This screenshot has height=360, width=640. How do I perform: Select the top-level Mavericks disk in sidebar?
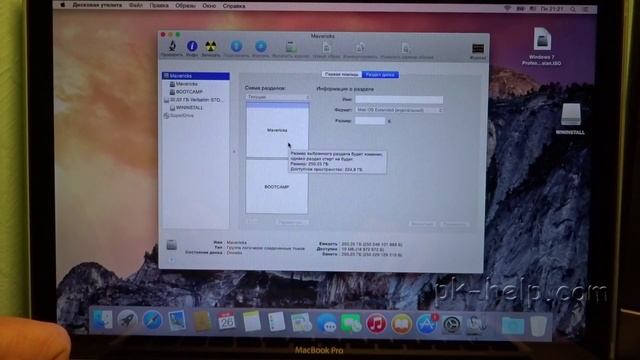coord(196,76)
